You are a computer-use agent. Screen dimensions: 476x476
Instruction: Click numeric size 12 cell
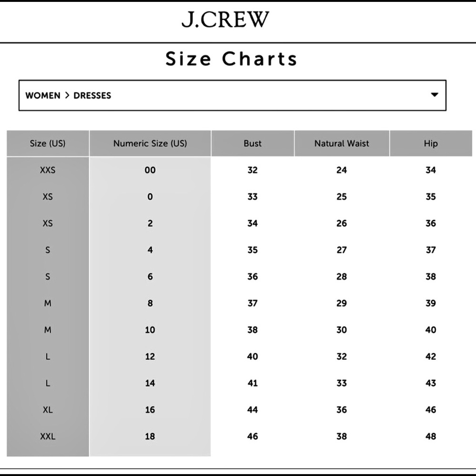coord(150,357)
